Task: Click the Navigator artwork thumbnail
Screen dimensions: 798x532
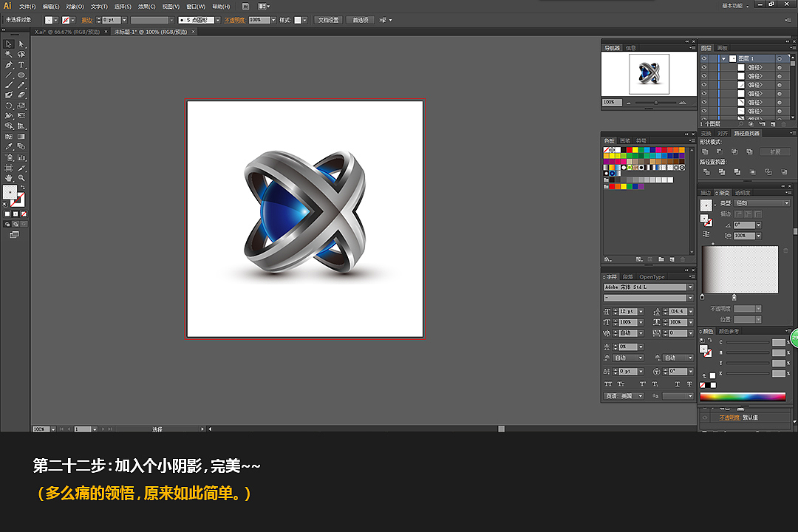Action: (649, 74)
